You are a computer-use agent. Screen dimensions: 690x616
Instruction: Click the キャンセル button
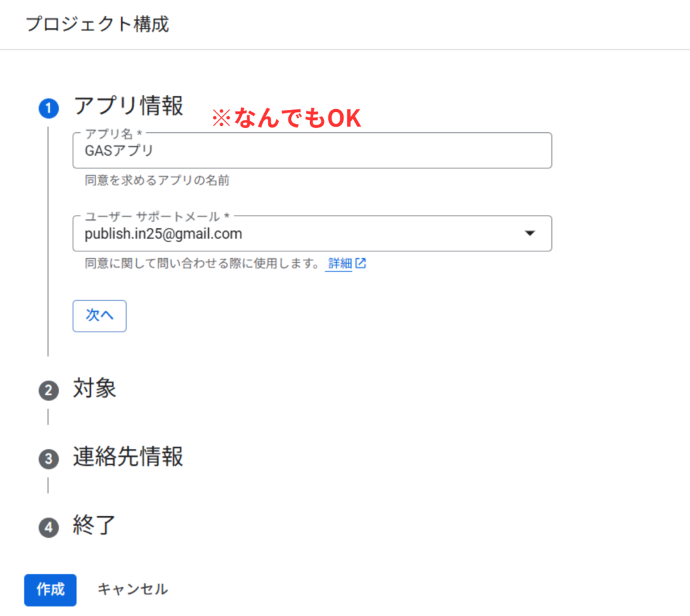point(133,589)
